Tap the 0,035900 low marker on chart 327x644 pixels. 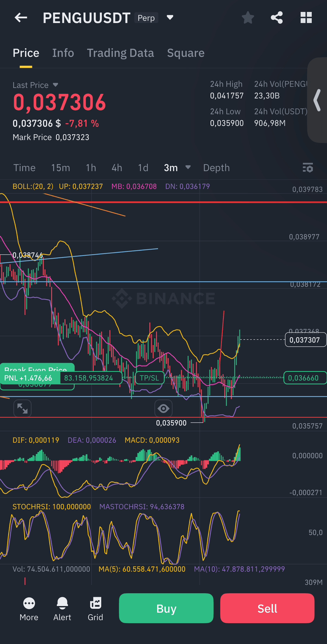(171, 423)
